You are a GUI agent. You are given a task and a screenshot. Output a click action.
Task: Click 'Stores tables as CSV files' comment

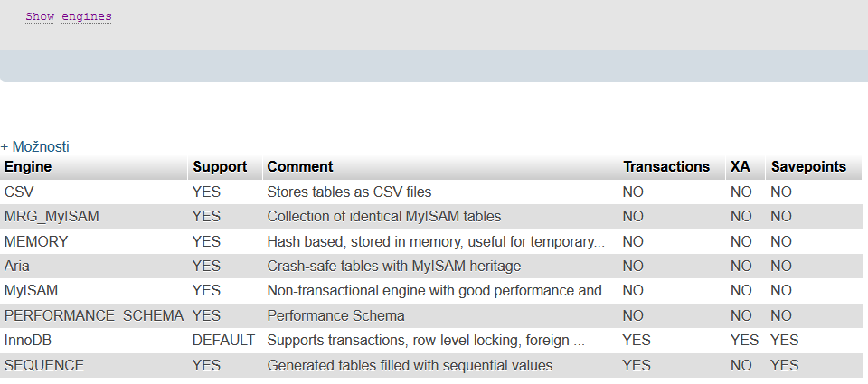(x=349, y=192)
